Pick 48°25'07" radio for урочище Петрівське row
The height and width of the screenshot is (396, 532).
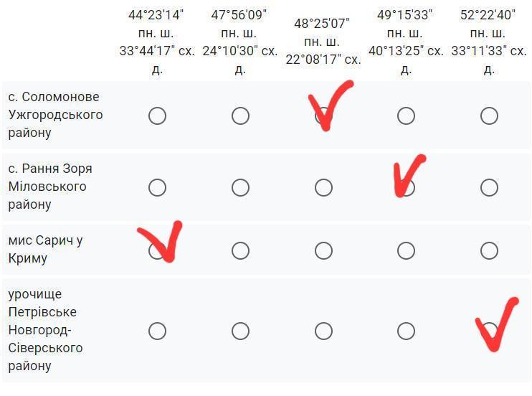323,331
